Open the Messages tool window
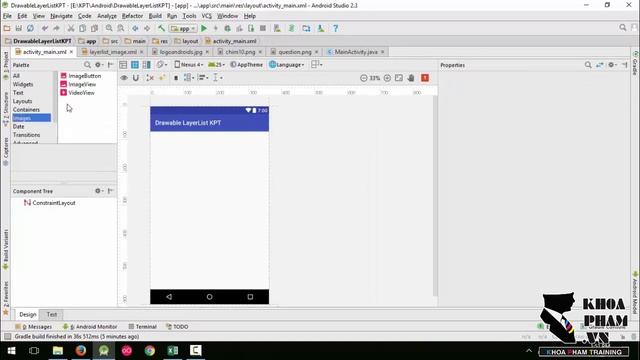The height and width of the screenshot is (360, 640). [33, 327]
